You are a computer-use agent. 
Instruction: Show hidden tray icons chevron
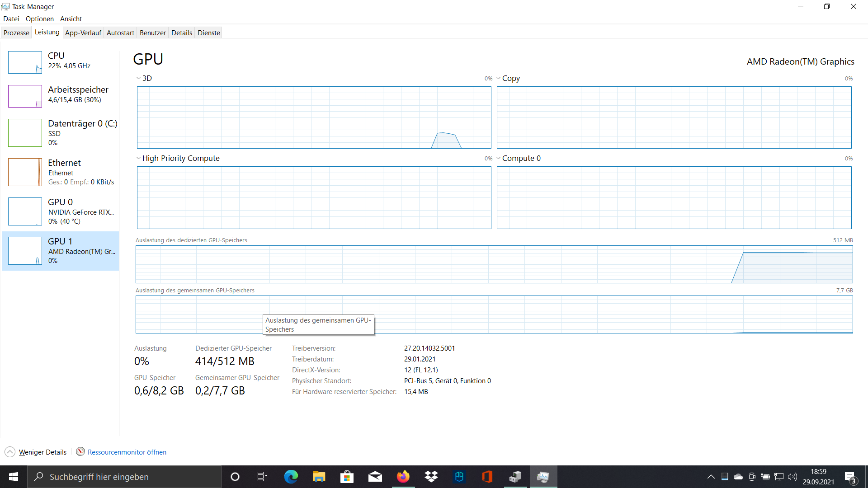pyautogui.click(x=711, y=477)
